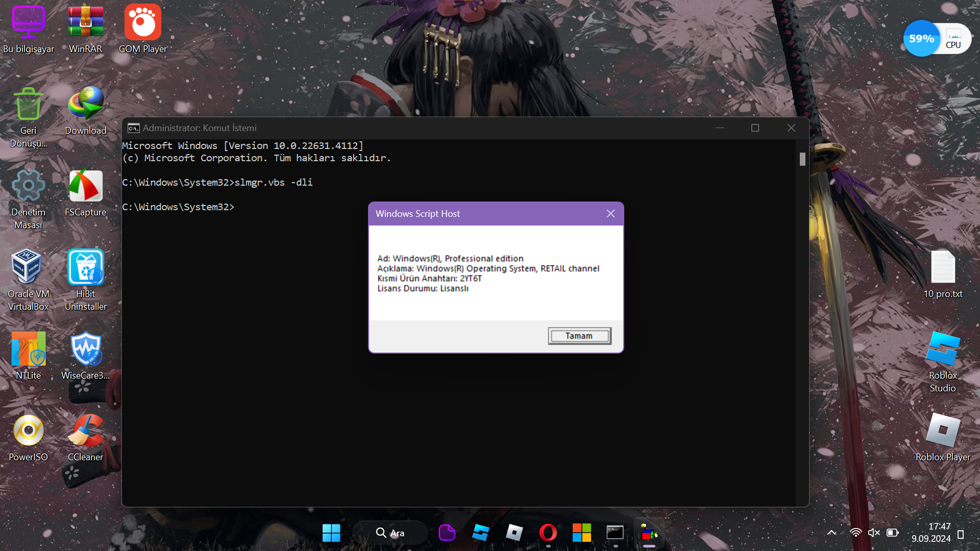This screenshot has width=980, height=551.
Task: Select the 10 pro.txt file
Action: pyautogui.click(x=943, y=274)
